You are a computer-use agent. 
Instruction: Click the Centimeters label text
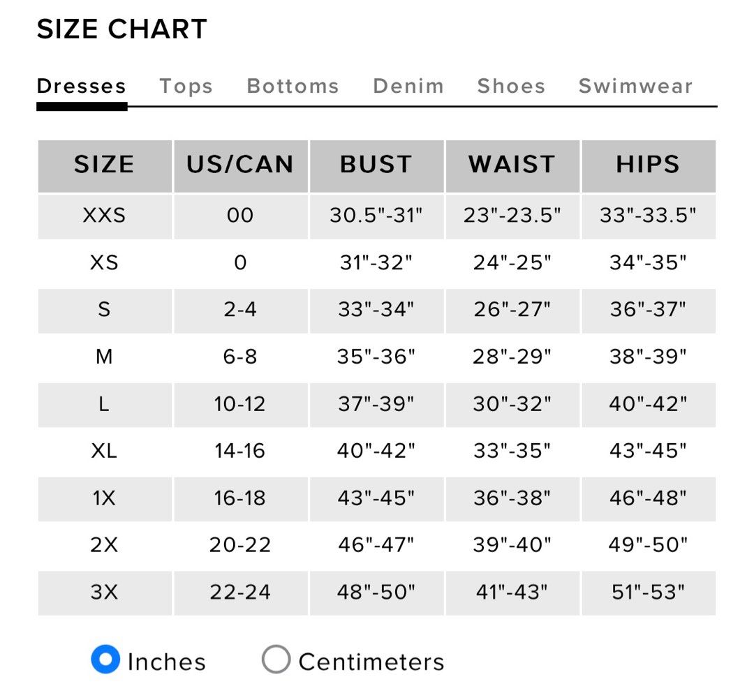click(371, 662)
